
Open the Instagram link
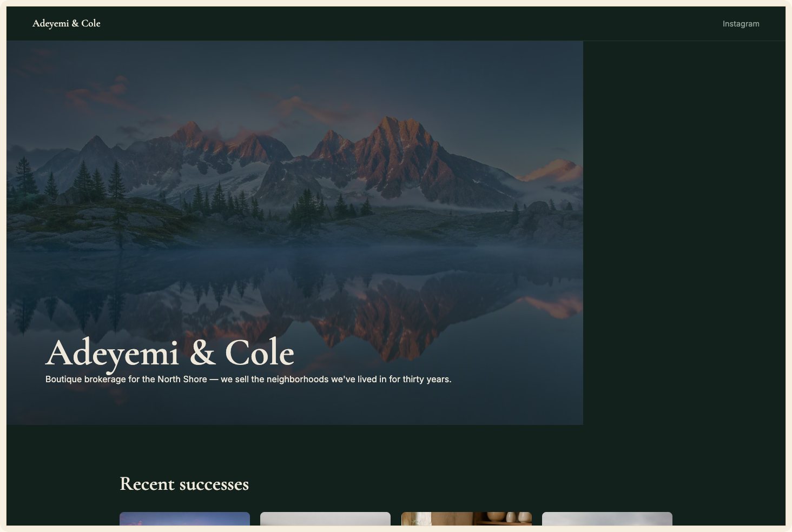tap(741, 24)
